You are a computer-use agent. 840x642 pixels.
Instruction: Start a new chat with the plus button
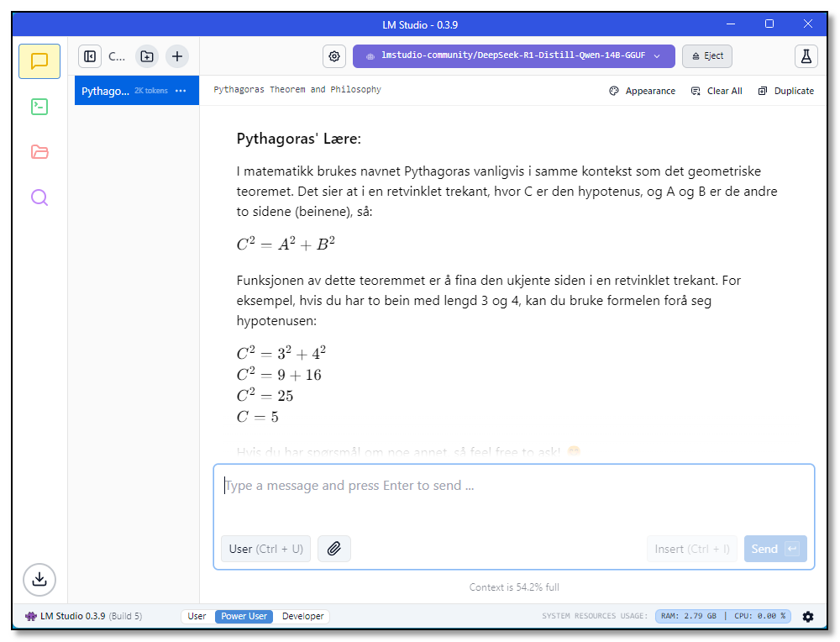177,56
